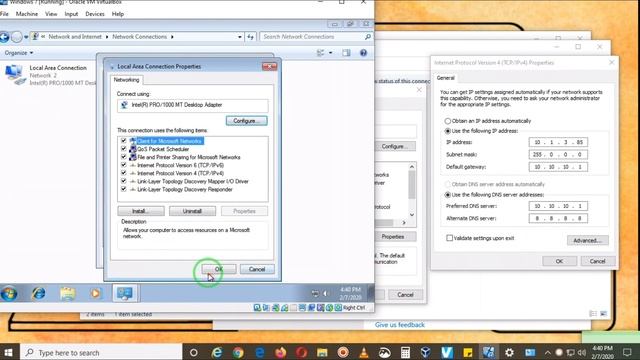Open Windows Explorer folder in Windows 7 taskbar
Image resolution: width=640 pixels, height=360 pixels.
click(67, 293)
